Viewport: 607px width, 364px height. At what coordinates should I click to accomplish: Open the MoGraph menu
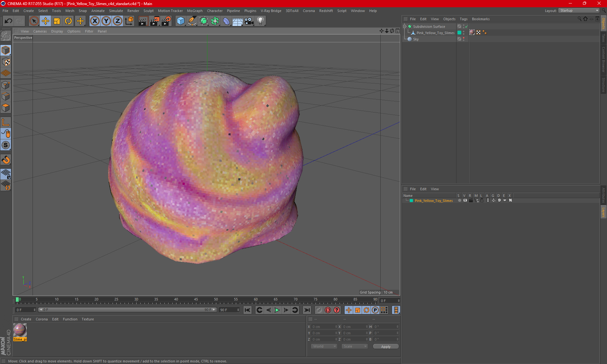pyautogui.click(x=195, y=11)
